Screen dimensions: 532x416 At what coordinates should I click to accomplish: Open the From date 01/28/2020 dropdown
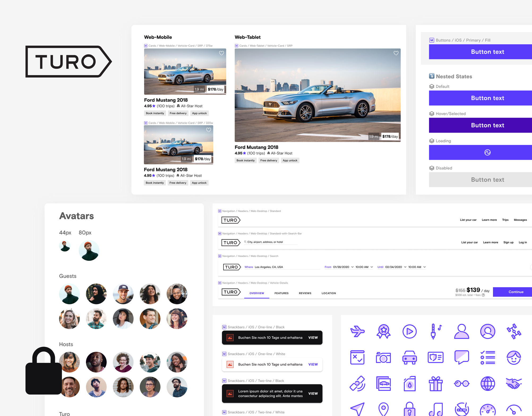click(x=343, y=267)
